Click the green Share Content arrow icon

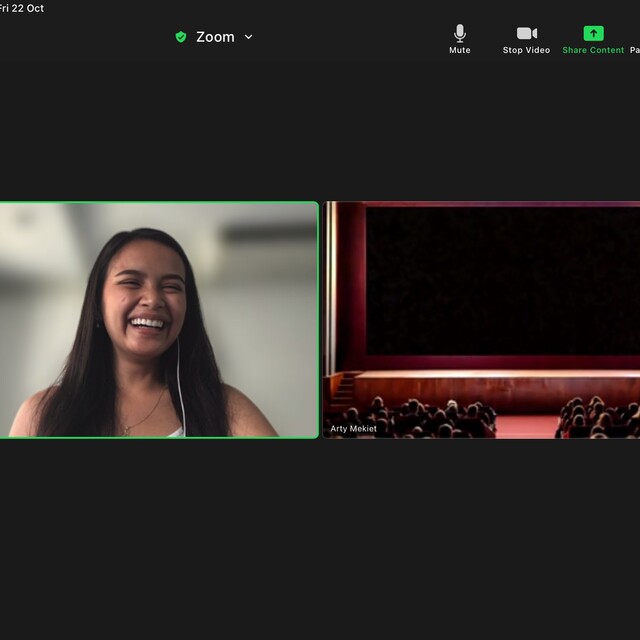click(593, 33)
